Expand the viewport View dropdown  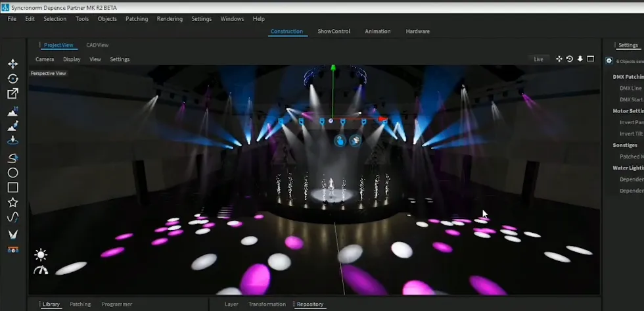95,59
